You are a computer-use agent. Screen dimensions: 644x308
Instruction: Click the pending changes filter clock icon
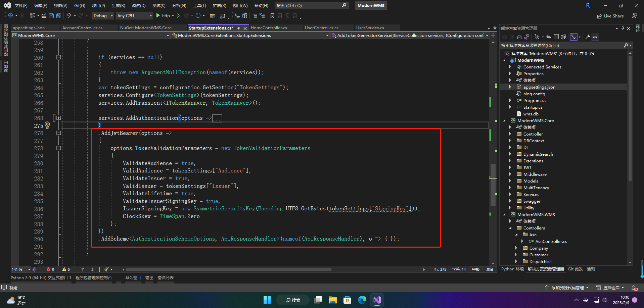pyautogui.click(x=537, y=37)
